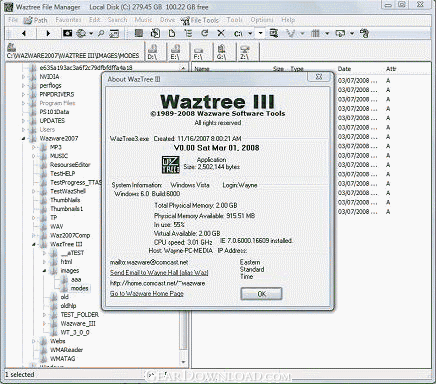Open the Path menu
This screenshot has width=436, height=384.
tap(35, 20)
